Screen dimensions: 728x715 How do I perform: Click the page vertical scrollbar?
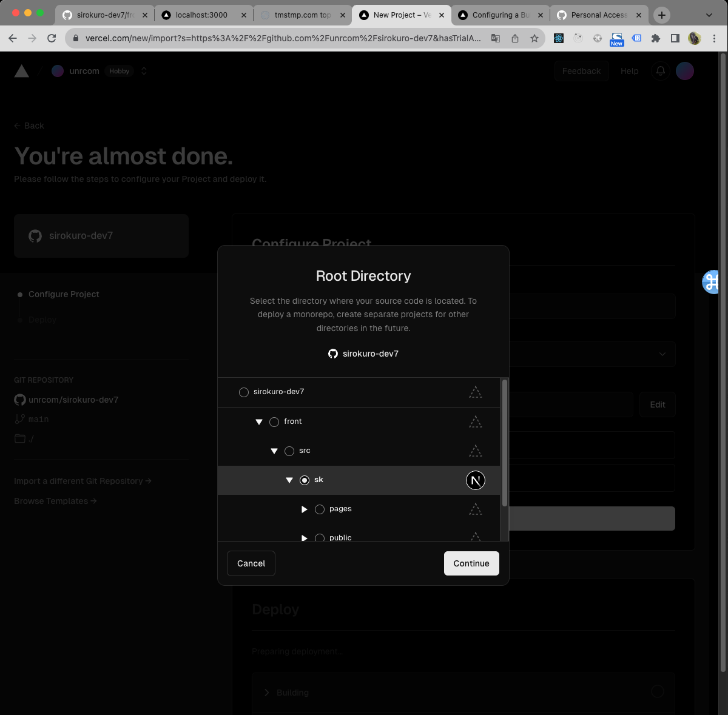tap(723, 364)
